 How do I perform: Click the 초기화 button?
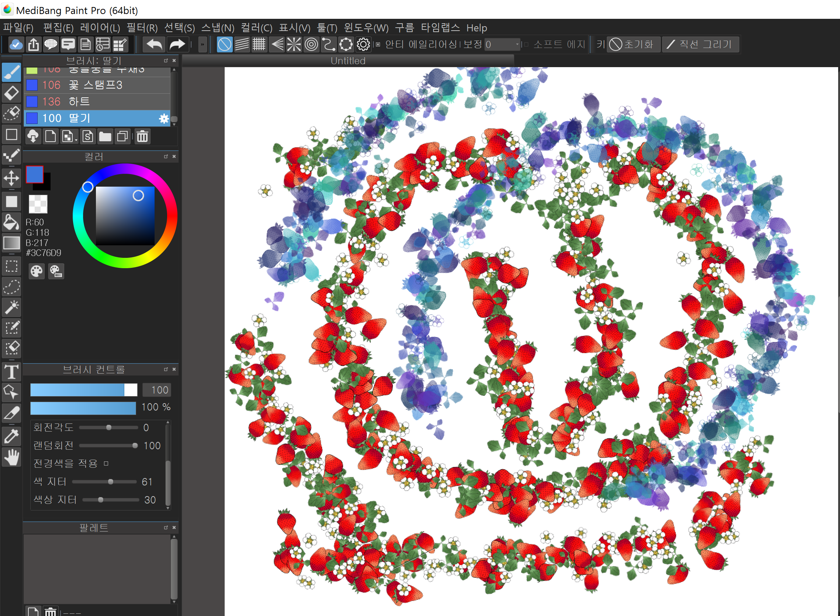click(x=633, y=44)
